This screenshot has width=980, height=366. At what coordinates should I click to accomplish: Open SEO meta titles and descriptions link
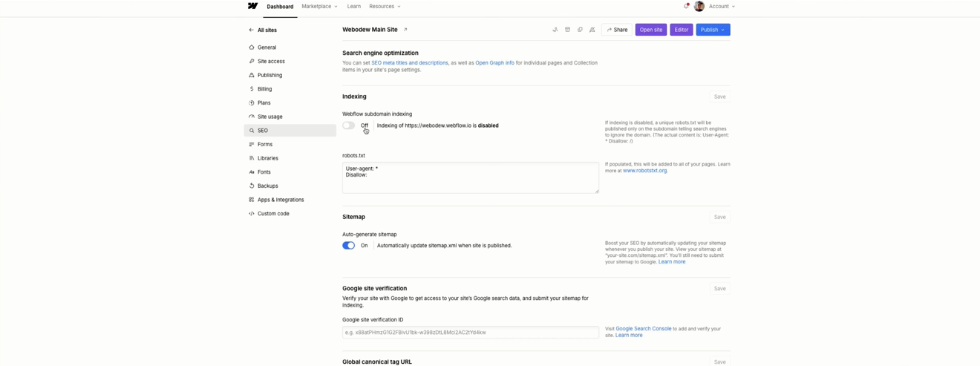[410, 63]
